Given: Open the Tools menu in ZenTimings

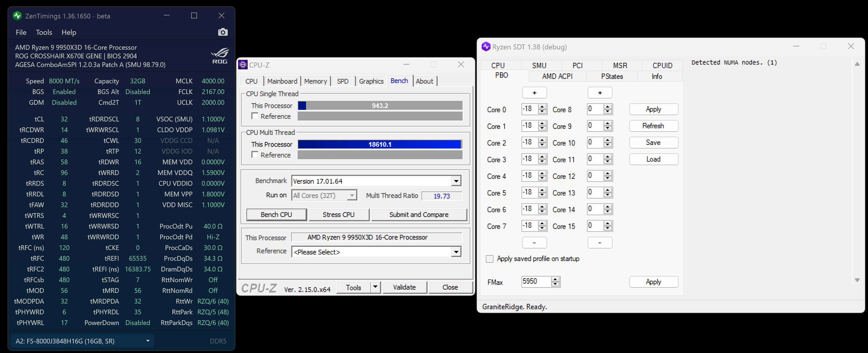Looking at the screenshot, I should pyautogui.click(x=44, y=32).
